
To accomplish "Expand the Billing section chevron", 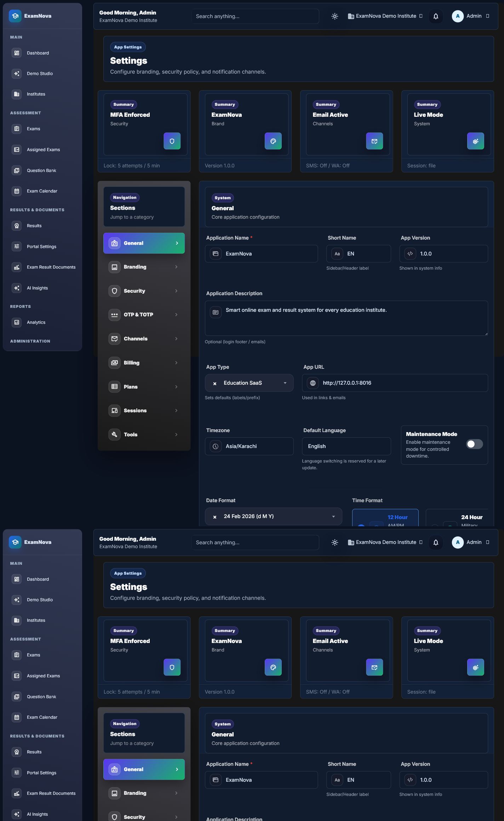I will [x=176, y=363].
